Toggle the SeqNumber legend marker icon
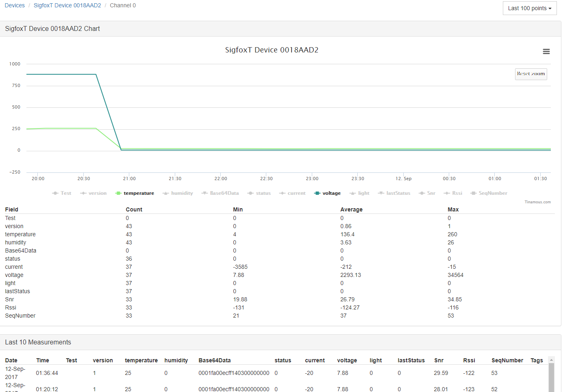 tap(473, 193)
